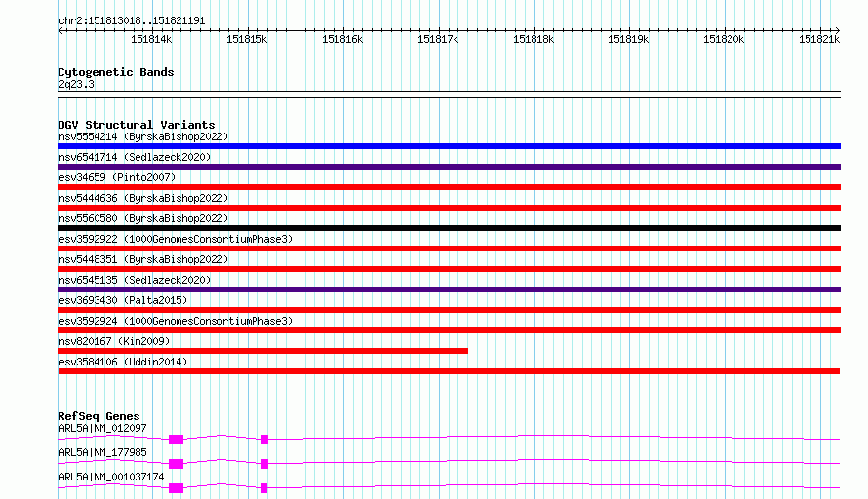Screen dimensions: 868x499
Task: Open the esv3592924 (1000GenomesConsortiumPhase3) label
Action: click(x=176, y=321)
